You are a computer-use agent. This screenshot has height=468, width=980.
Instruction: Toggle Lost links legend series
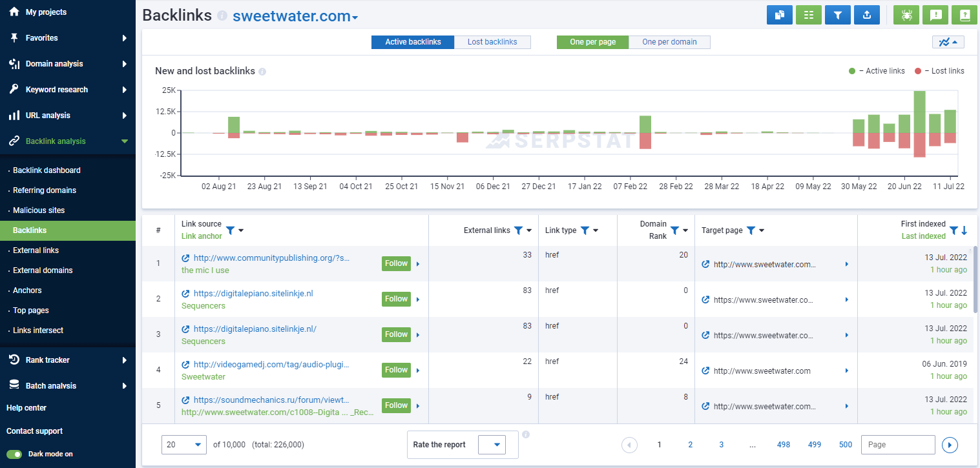click(939, 71)
